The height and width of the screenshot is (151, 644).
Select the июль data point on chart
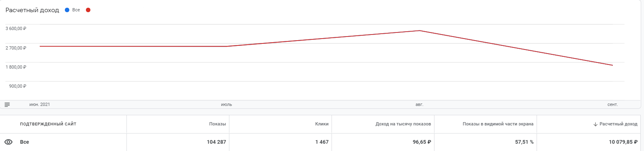pos(227,46)
